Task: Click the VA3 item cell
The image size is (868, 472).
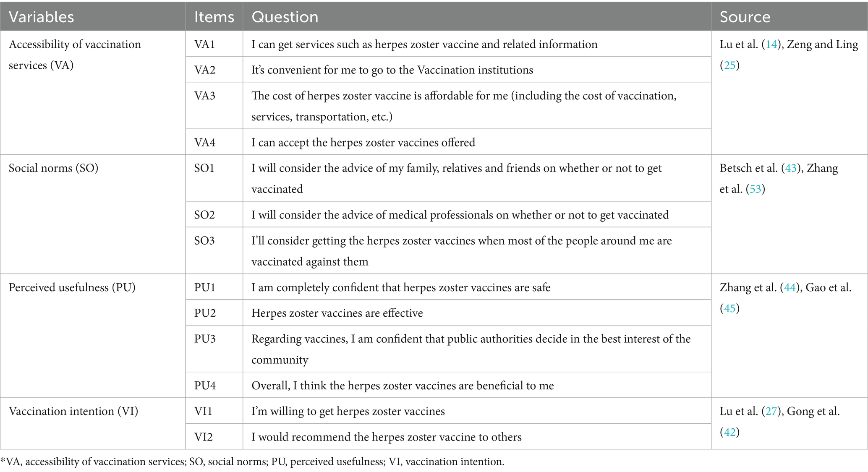Action: (205, 96)
